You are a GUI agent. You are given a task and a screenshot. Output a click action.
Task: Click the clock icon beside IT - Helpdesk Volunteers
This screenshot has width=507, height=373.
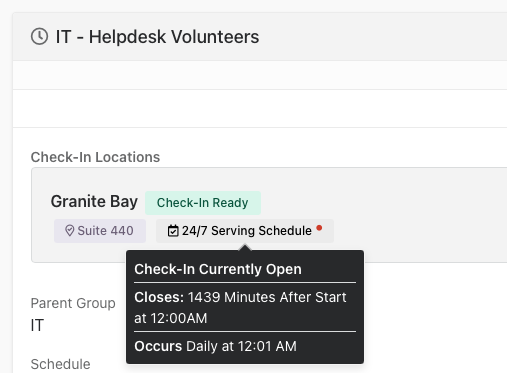(x=39, y=36)
